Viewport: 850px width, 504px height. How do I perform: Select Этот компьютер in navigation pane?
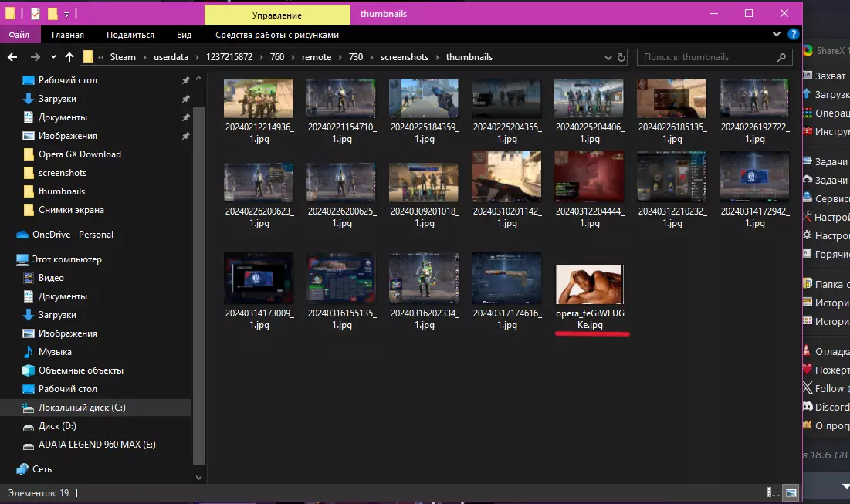coord(66,259)
